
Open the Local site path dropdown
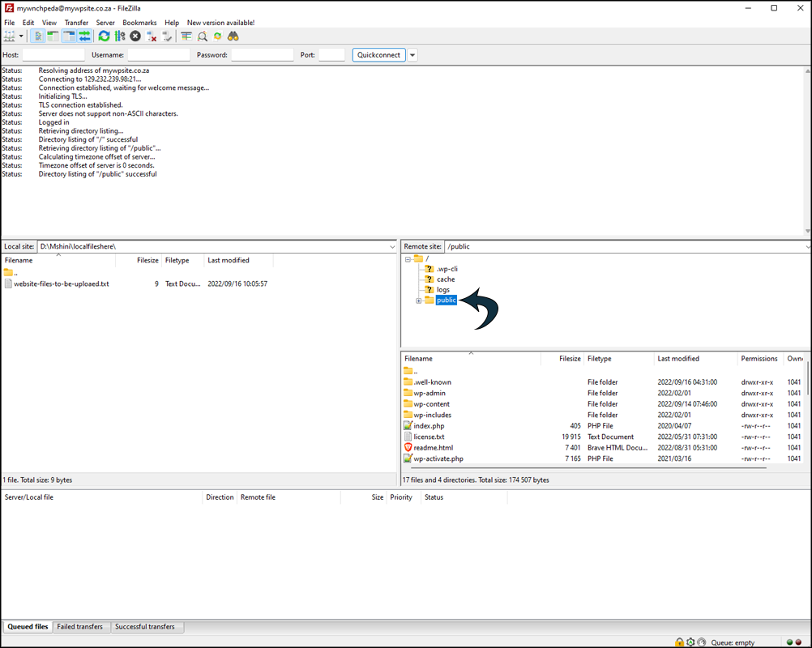pyautogui.click(x=393, y=246)
